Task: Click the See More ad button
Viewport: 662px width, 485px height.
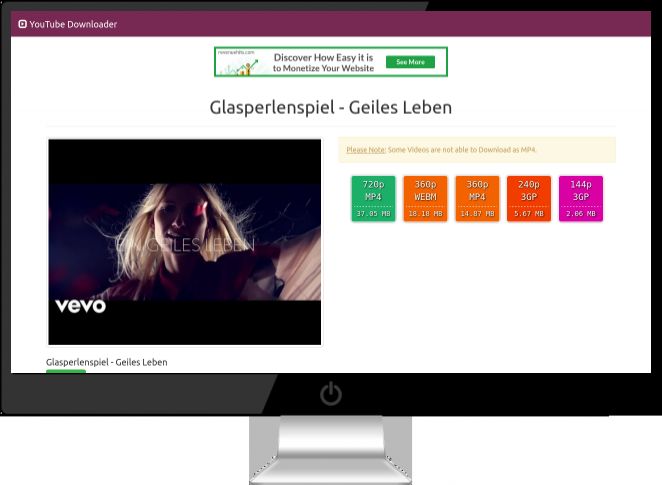Action: pyautogui.click(x=410, y=62)
